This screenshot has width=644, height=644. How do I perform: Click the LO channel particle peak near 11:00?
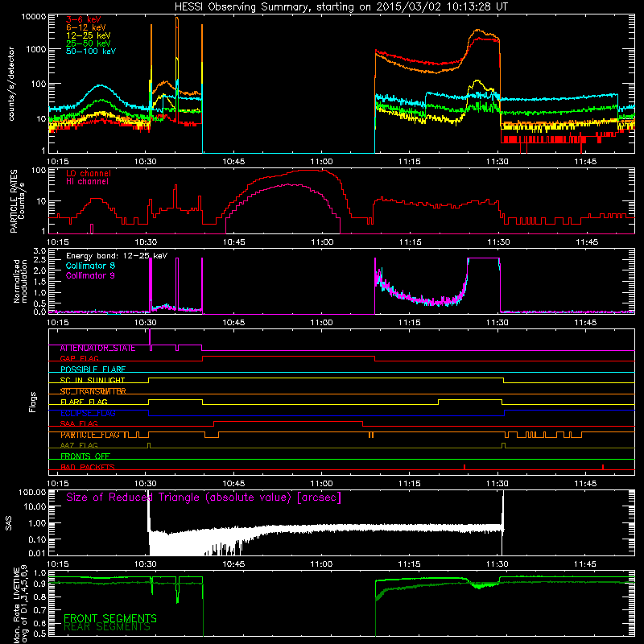(311, 170)
